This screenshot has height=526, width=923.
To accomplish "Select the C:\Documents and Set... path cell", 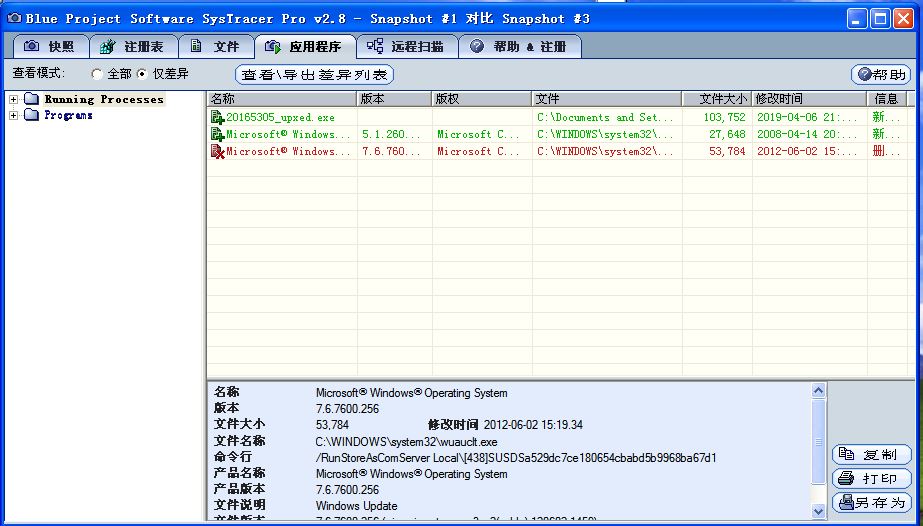I will (x=607, y=118).
